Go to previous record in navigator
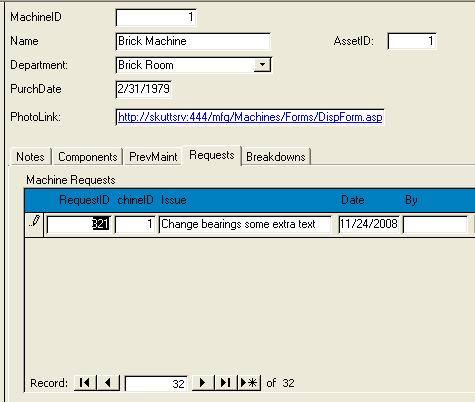The image size is (475, 402). (x=108, y=383)
